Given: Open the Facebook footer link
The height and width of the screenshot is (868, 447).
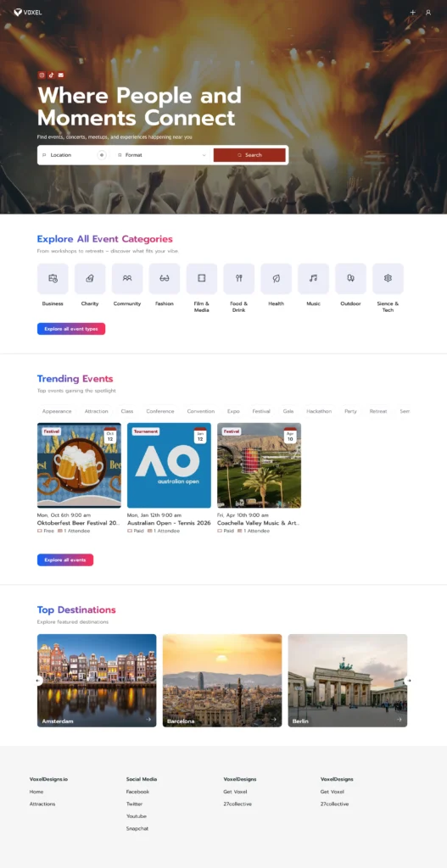Looking at the screenshot, I should pos(137,792).
